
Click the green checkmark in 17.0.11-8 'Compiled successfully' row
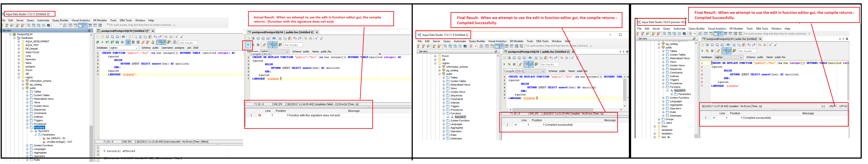coord(516,125)
